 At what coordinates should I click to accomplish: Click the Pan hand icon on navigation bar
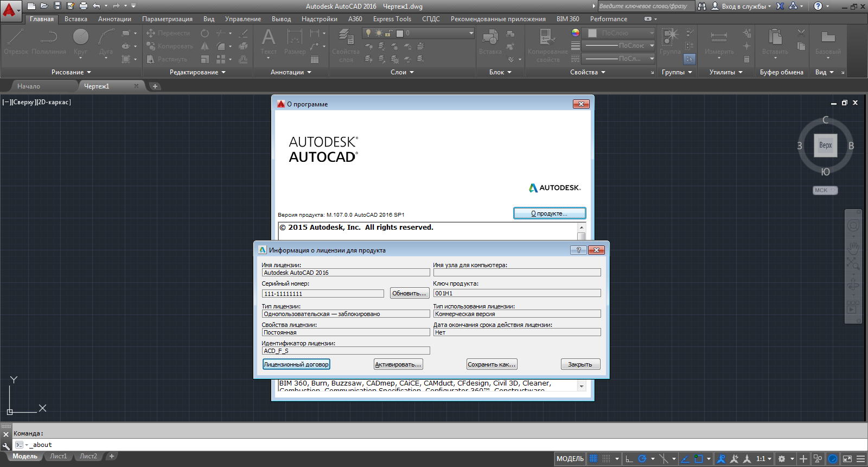pos(853,248)
